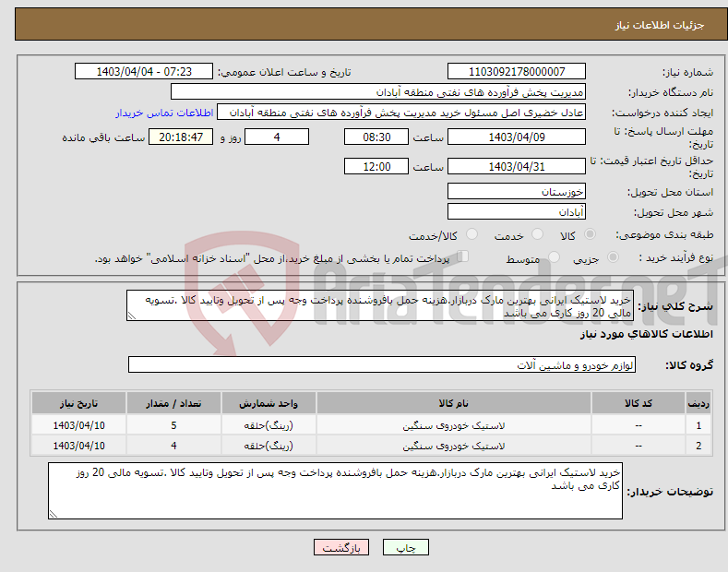Click quantity 5 in row 1
The width and height of the screenshot is (728, 572).
173,425
